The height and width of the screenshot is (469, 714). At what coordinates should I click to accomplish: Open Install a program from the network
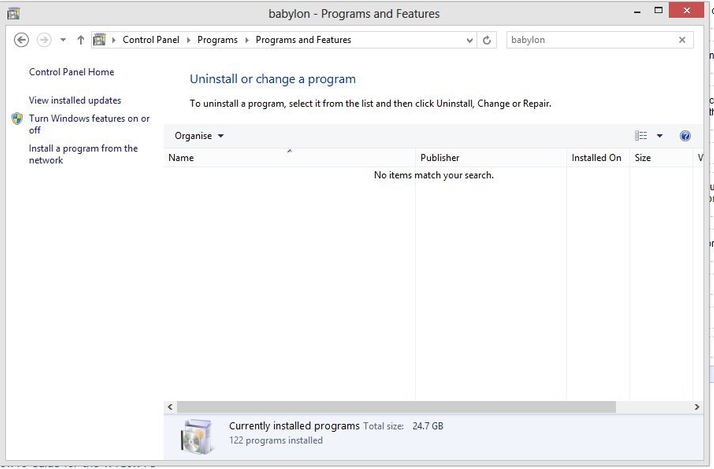coord(83,154)
